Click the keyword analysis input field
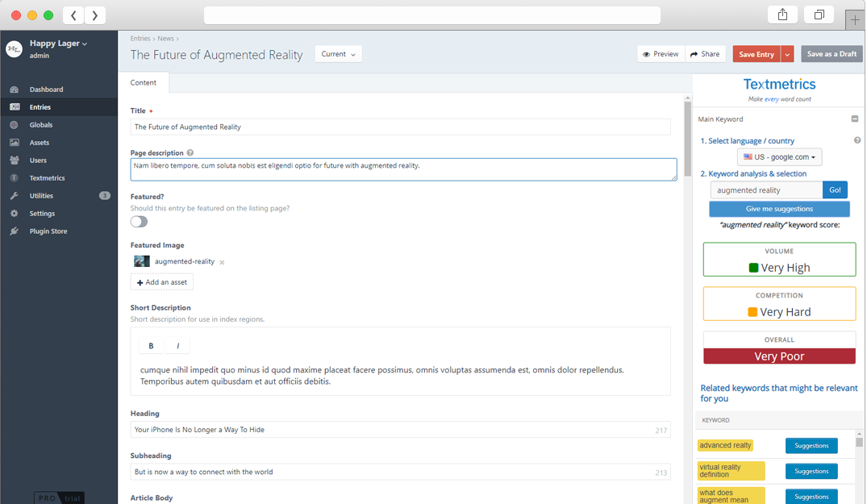Viewport: 867px width, 504px height. (766, 190)
